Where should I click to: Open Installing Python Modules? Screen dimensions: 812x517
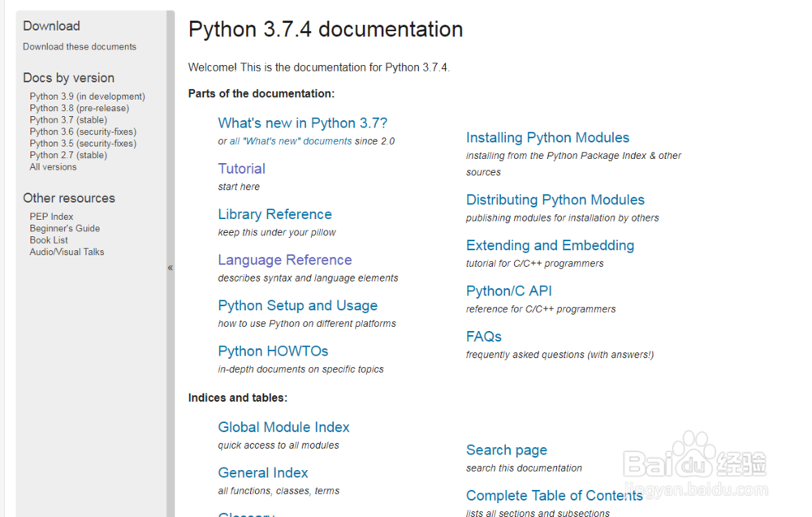[547, 138]
